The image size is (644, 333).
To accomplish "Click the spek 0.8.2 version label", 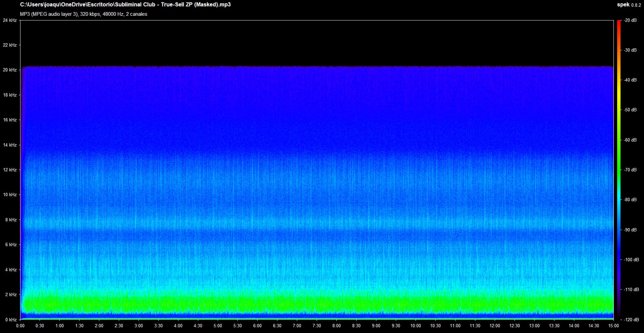I will [x=629, y=5].
